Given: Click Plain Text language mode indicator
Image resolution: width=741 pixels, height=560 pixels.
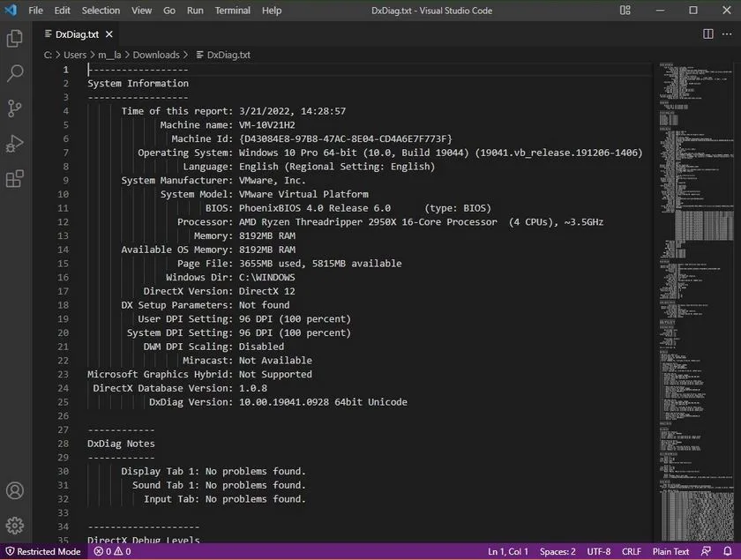Looking at the screenshot, I should tap(670, 551).
